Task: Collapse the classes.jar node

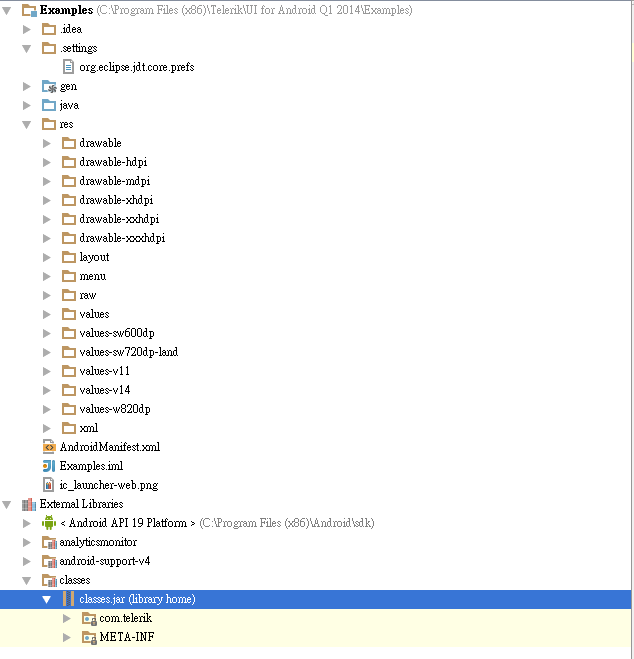Action: tap(47, 600)
